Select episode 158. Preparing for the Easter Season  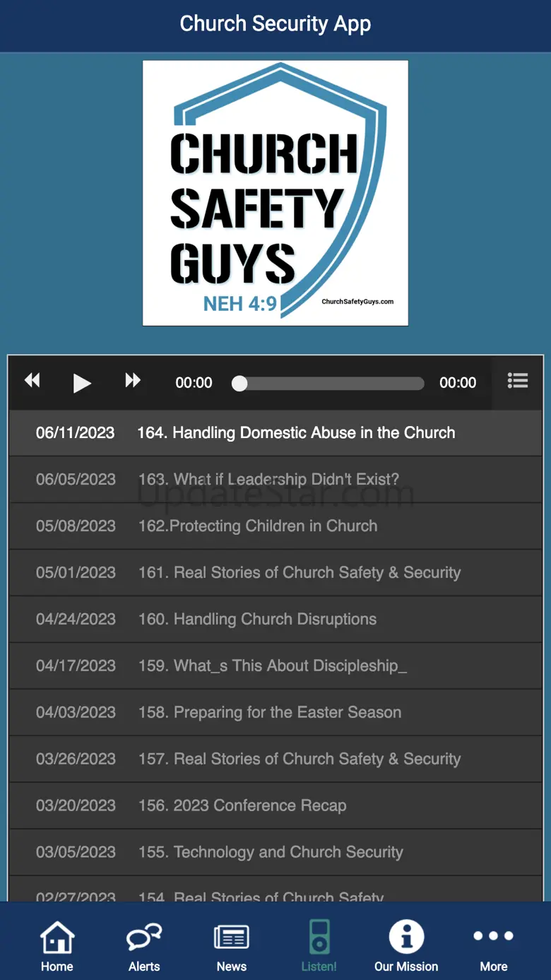tap(275, 712)
